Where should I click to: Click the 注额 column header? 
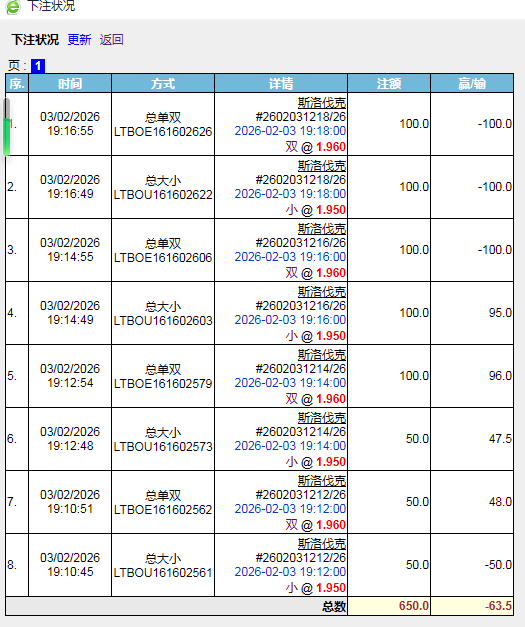click(389, 84)
